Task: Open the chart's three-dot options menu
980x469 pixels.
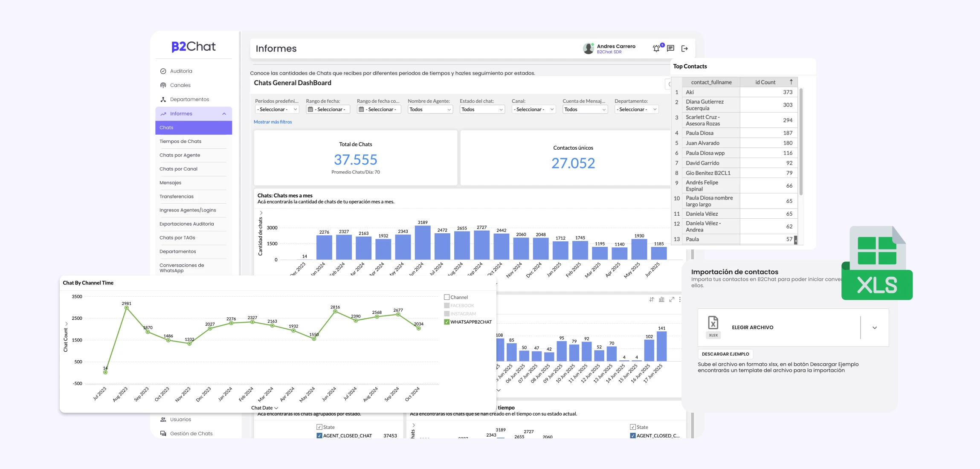Action: coord(680,299)
